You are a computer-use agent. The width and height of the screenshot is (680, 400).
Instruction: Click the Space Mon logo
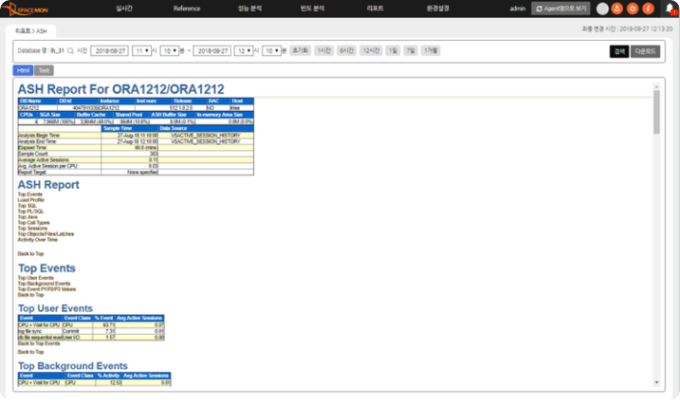point(25,8)
